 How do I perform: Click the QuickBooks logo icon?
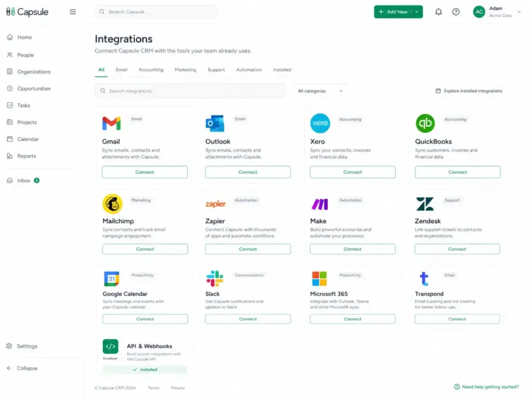(425, 123)
